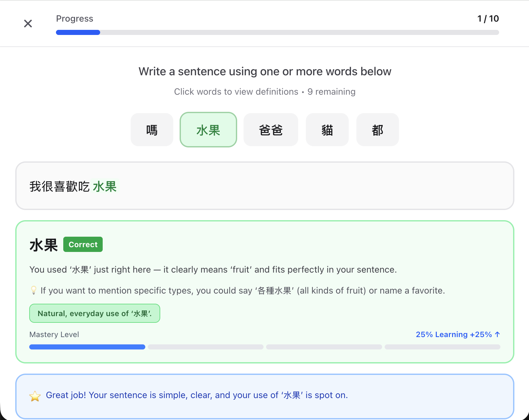This screenshot has height=420, width=529.
Task: Click the 'Natural, everyday use' tag
Action: (94, 313)
